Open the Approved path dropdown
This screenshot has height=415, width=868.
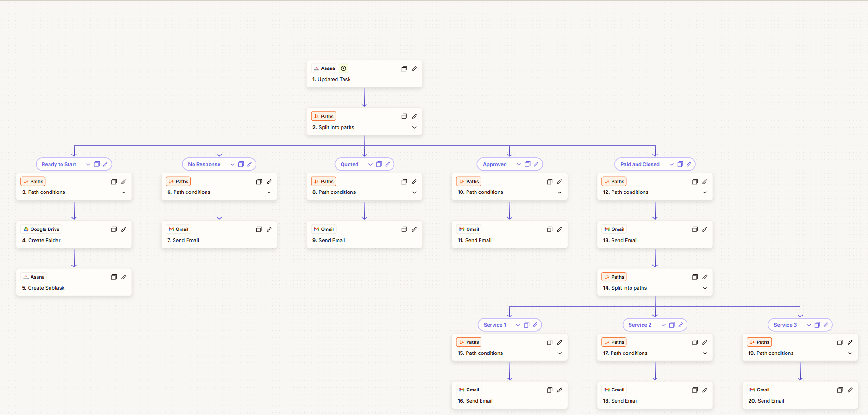pyautogui.click(x=519, y=164)
